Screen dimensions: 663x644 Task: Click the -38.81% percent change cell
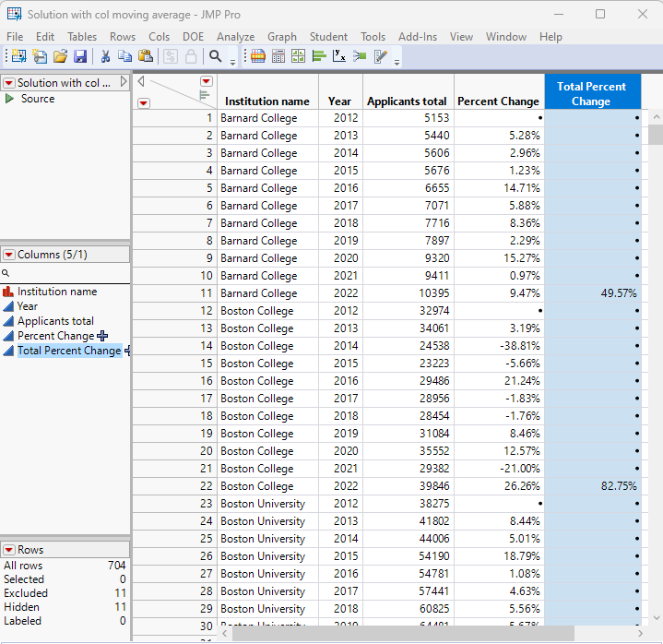click(500, 346)
